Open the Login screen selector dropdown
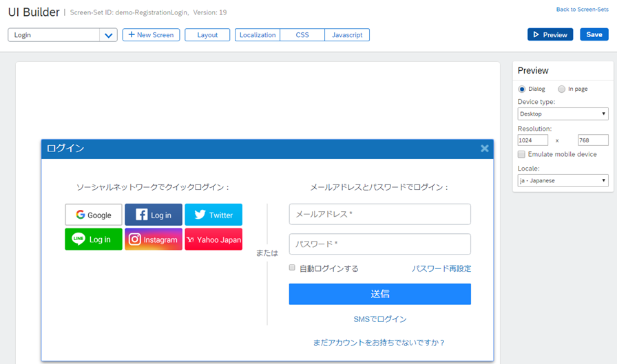Viewport: 617px width, 364px height. 63,35
